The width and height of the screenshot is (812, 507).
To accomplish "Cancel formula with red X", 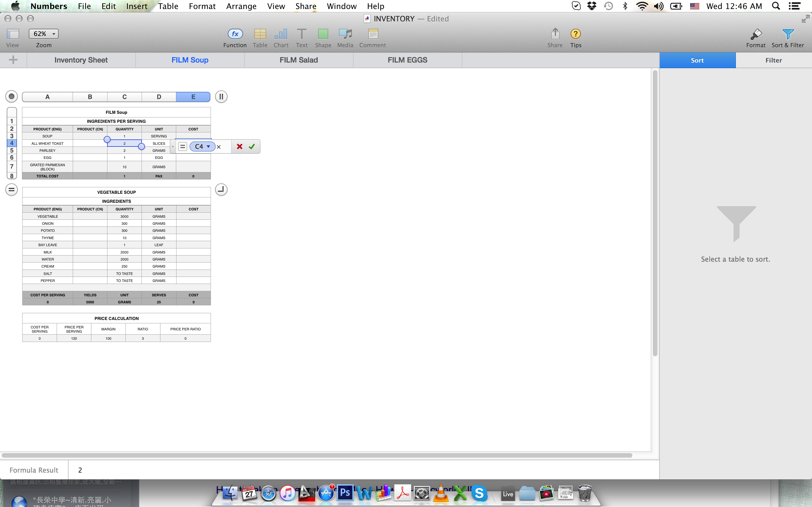I will (240, 146).
